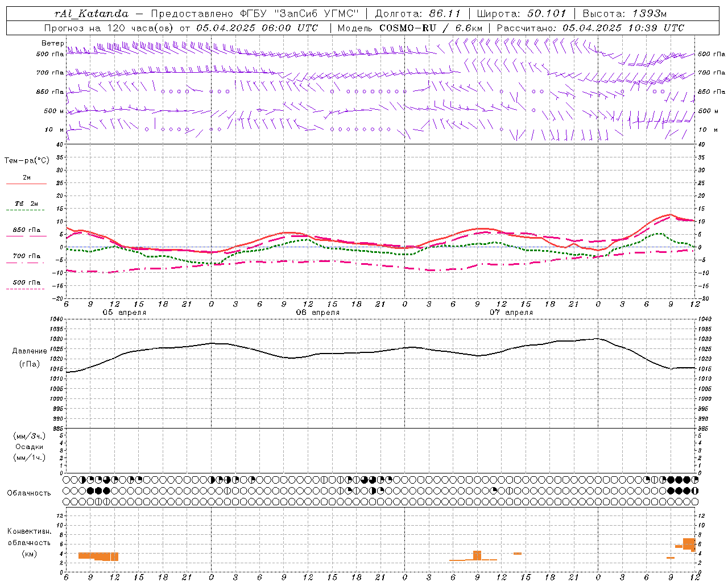The image size is (728, 582).
Task: Click the orange convective bar near 9h on 07 апреля
Action: (477, 555)
